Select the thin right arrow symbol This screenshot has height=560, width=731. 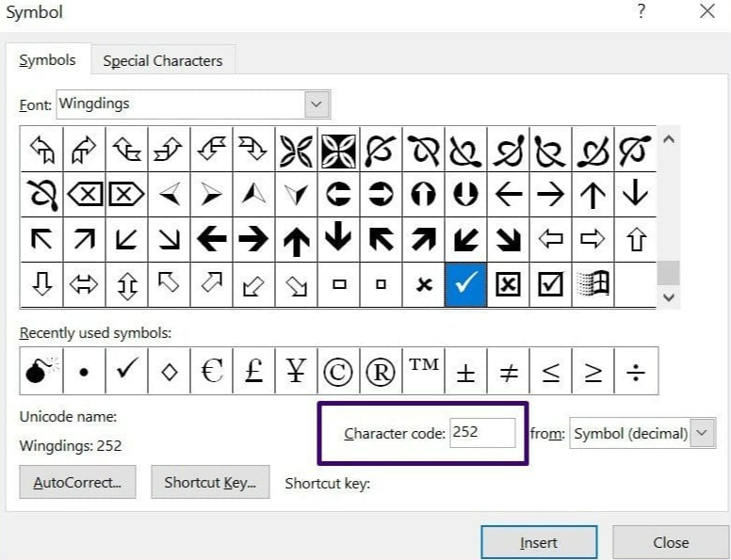pyautogui.click(x=550, y=194)
